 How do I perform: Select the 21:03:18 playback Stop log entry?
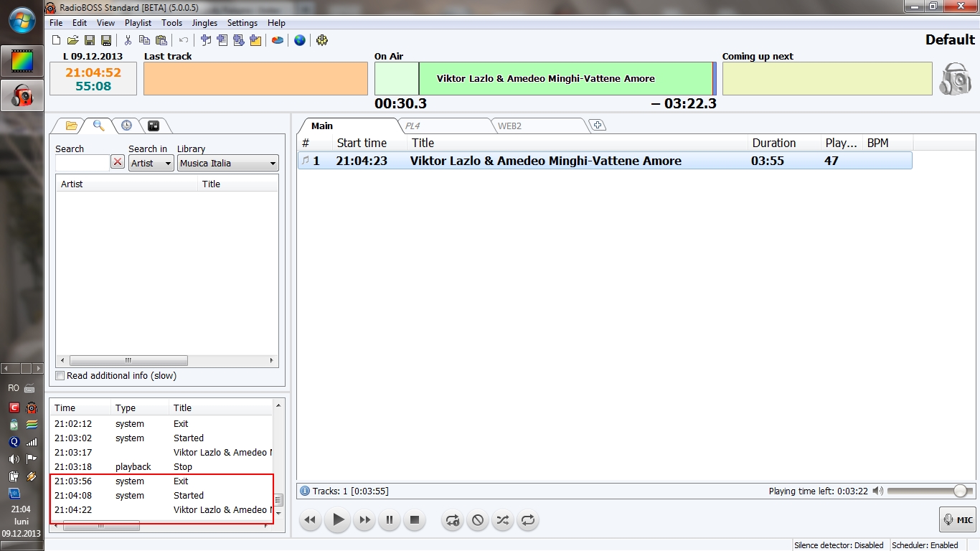[x=161, y=467]
